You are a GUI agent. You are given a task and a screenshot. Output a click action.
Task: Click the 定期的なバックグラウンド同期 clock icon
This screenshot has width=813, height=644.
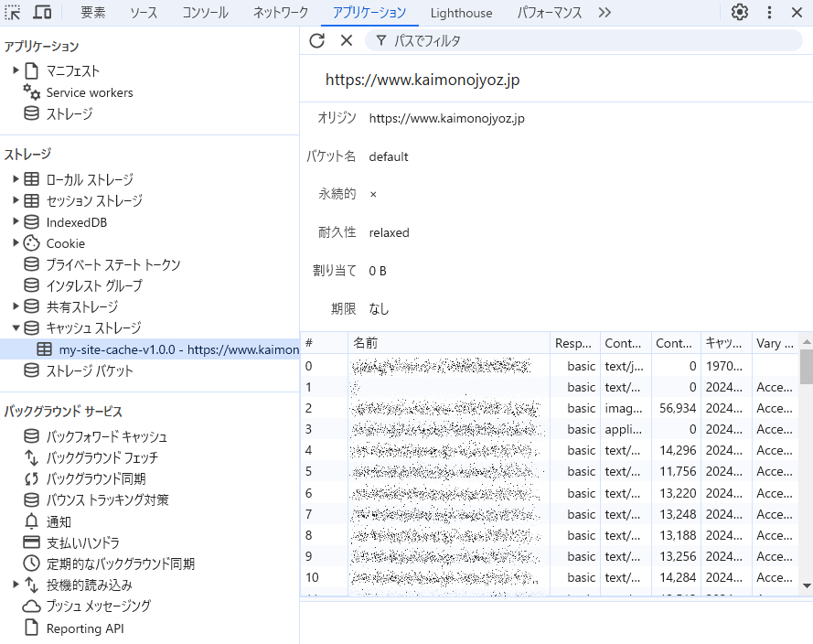pos(32,563)
